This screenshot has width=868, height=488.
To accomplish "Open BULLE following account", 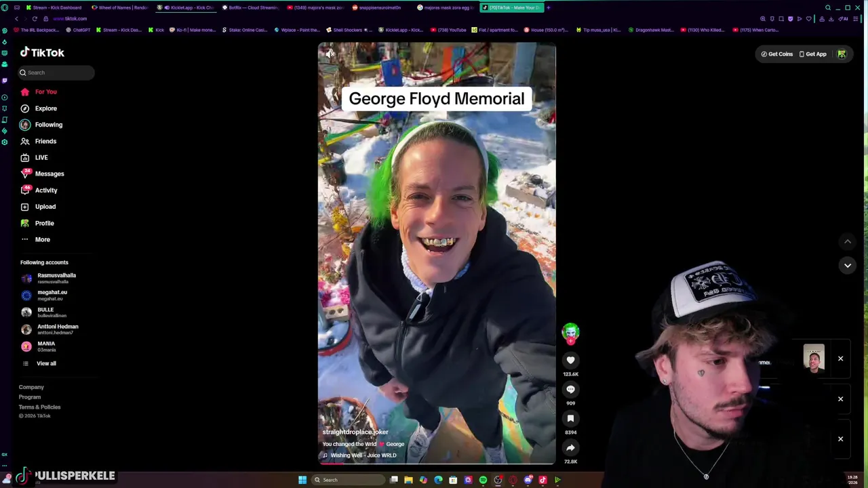I will [x=43, y=312].
